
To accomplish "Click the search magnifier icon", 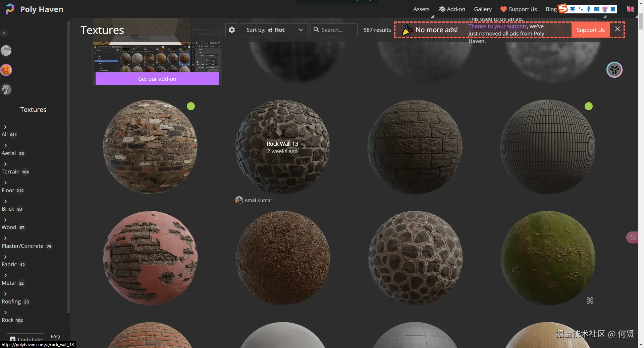I will (x=317, y=30).
